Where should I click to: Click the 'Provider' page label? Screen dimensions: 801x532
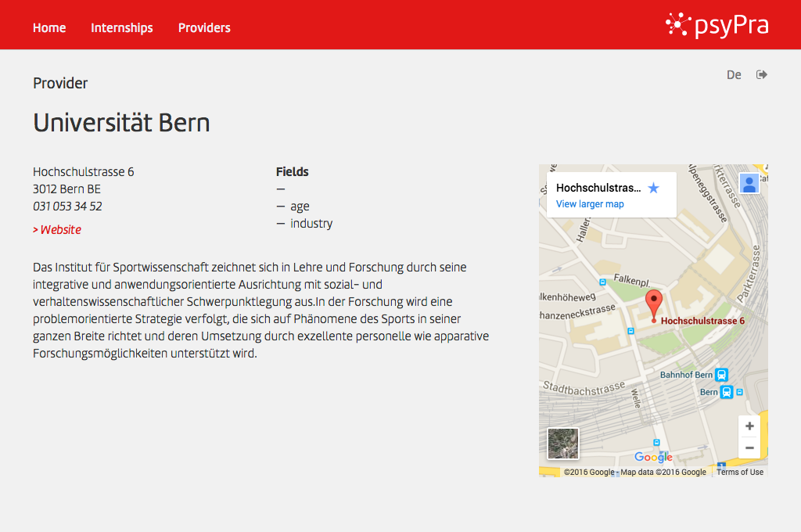point(60,83)
